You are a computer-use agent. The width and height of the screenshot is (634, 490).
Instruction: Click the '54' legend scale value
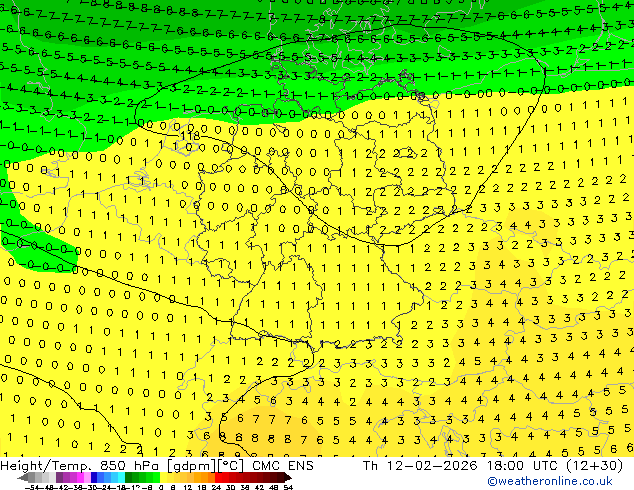288,487
